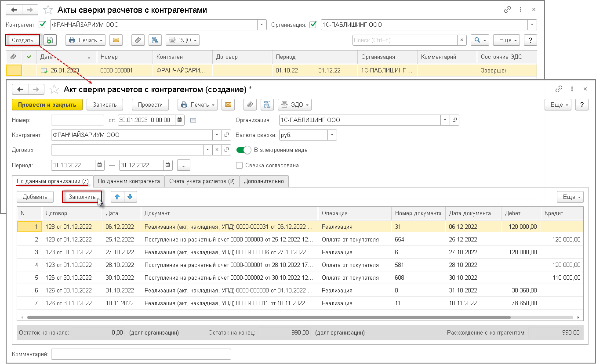Open document structure icon next to the paperclip
The width and height of the screenshot is (596, 364).
[x=267, y=105]
